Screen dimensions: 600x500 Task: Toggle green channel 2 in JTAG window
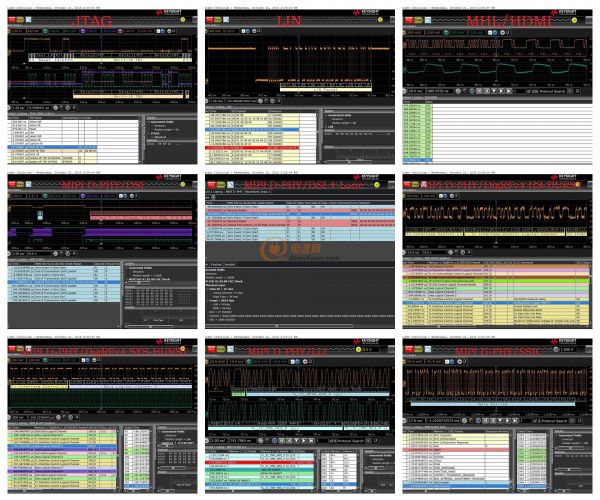click(x=45, y=31)
